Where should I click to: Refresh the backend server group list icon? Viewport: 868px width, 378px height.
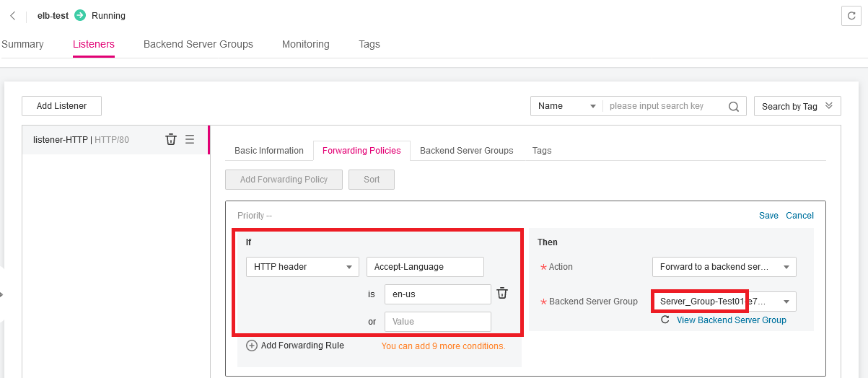pyautogui.click(x=665, y=320)
